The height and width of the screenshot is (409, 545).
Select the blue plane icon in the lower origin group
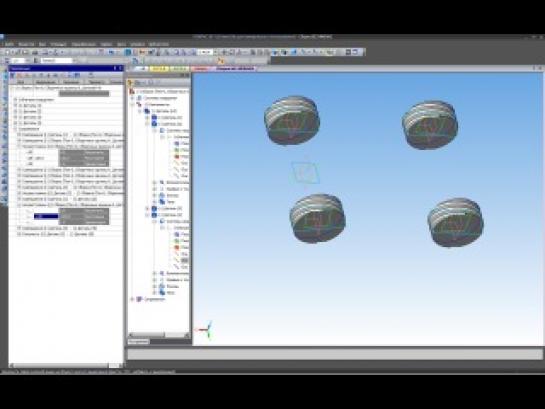pos(177,234)
